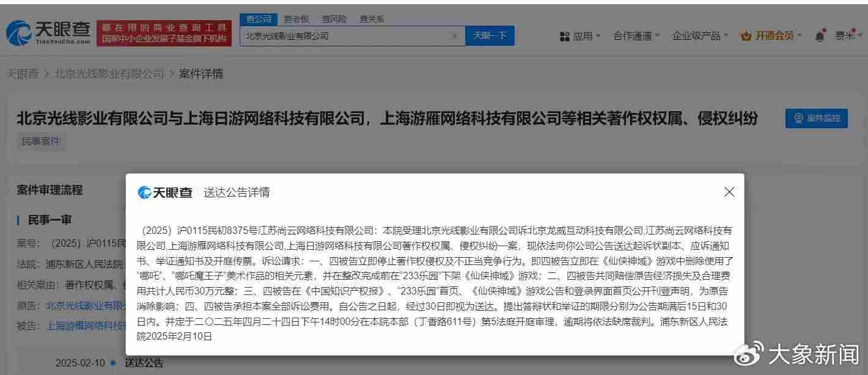
Task: Open 北京光线影业有限公司 breadcrumb link
Action: click(x=109, y=74)
